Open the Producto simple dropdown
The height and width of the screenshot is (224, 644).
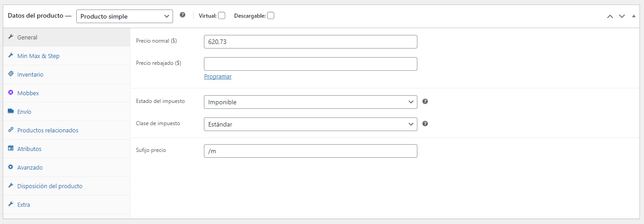125,16
